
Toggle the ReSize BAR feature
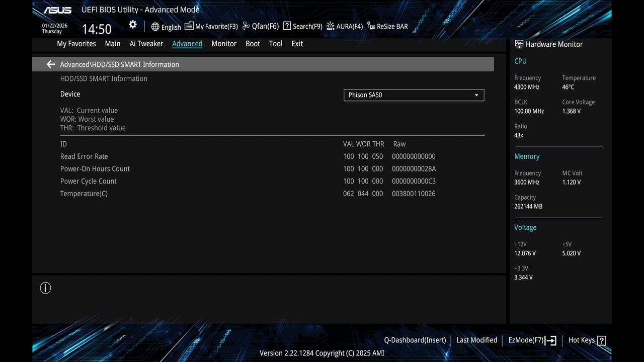(x=387, y=26)
